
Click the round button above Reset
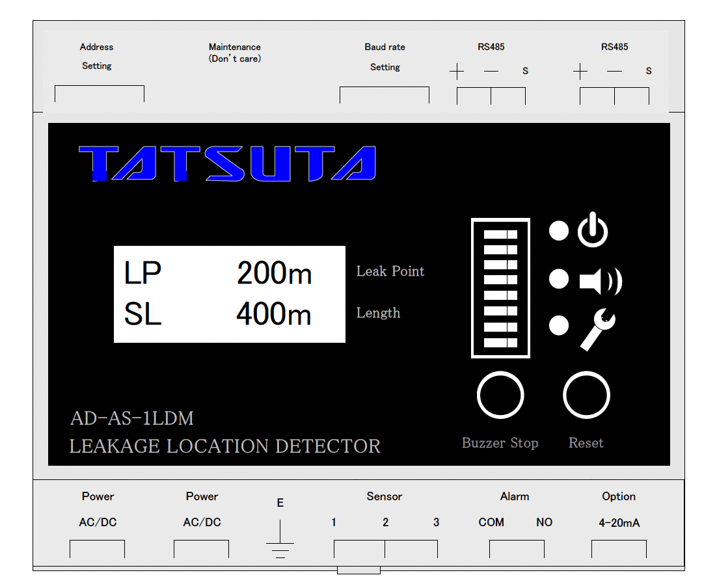(586, 395)
